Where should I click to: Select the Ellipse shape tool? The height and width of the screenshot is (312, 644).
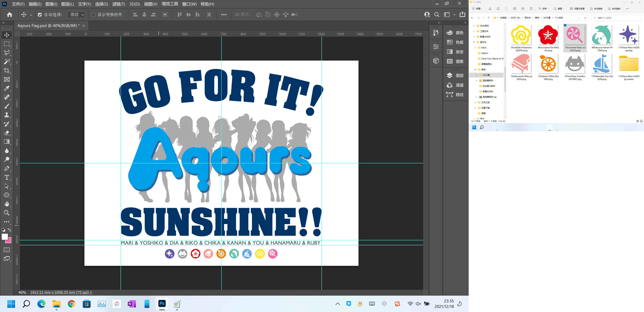[x=7, y=195]
